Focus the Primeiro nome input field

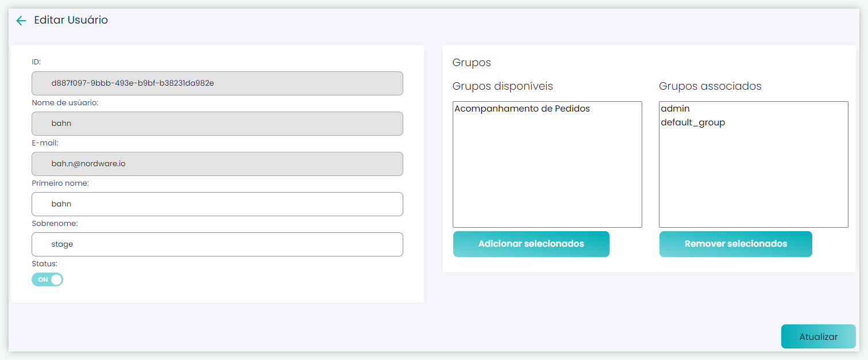pyautogui.click(x=217, y=204)
